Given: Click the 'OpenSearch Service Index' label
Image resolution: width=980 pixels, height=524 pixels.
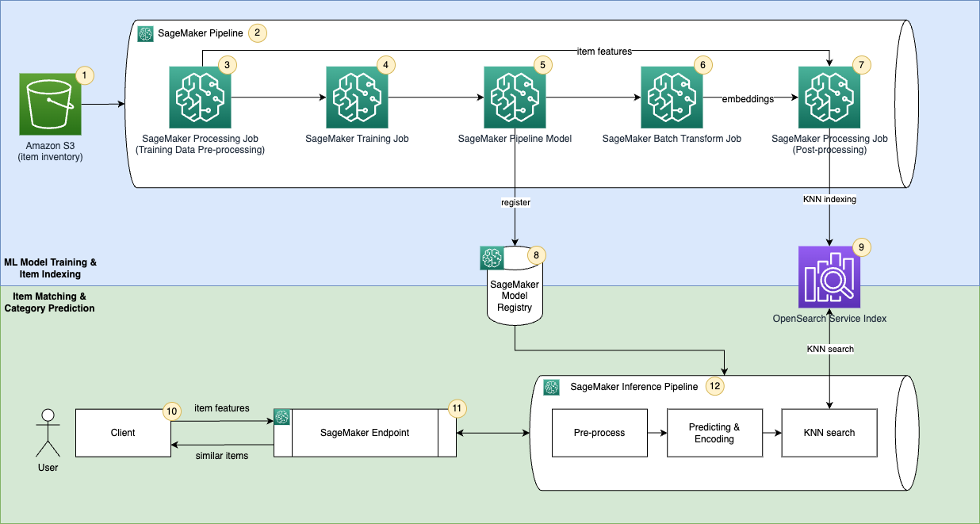Looking at the screenshot, I should coord(829,319).
